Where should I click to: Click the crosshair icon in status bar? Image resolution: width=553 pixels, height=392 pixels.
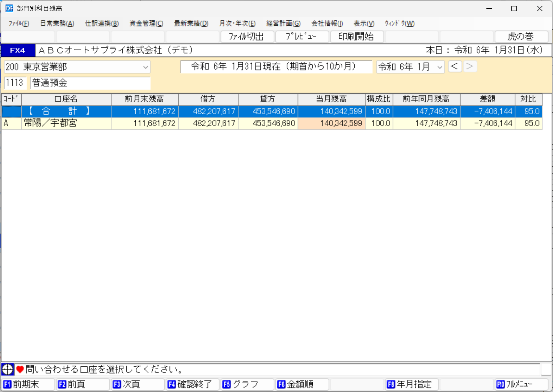click(7, 369)
